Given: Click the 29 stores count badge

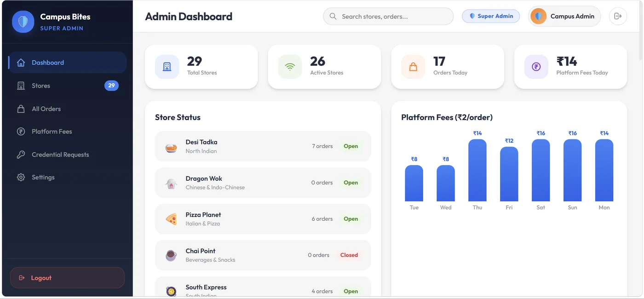Looking at the screenshot, I should point(111,86).
